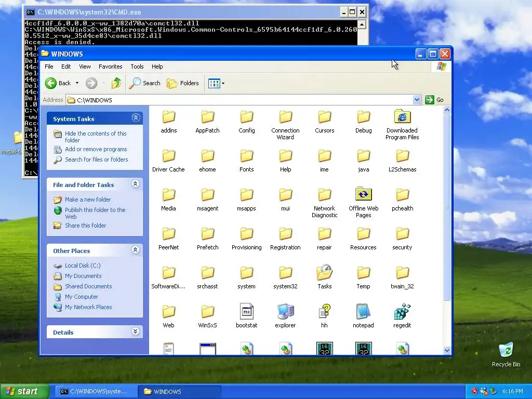Screen dimensions: 532x399
Task: Open Local Disk (C:) link
Action: [83, 265]
